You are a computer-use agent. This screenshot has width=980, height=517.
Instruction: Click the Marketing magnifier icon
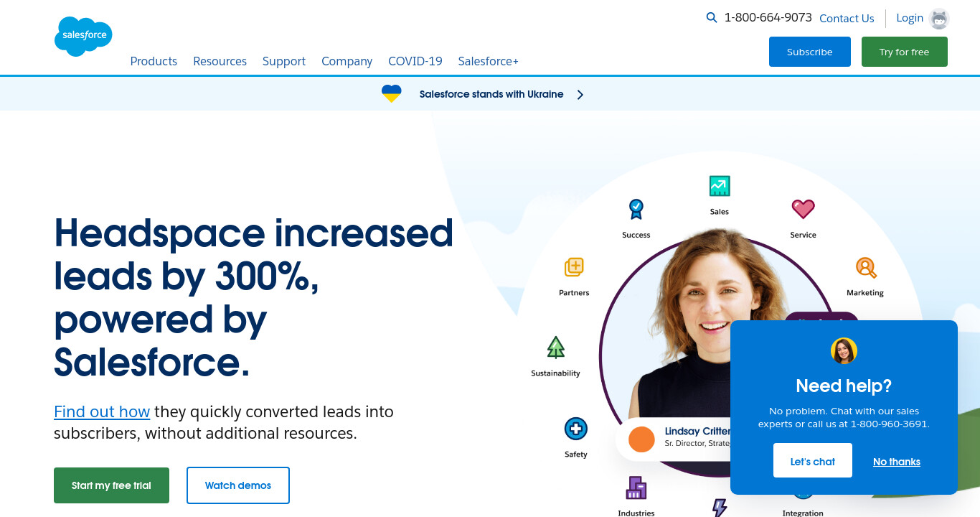click(866, 268)
